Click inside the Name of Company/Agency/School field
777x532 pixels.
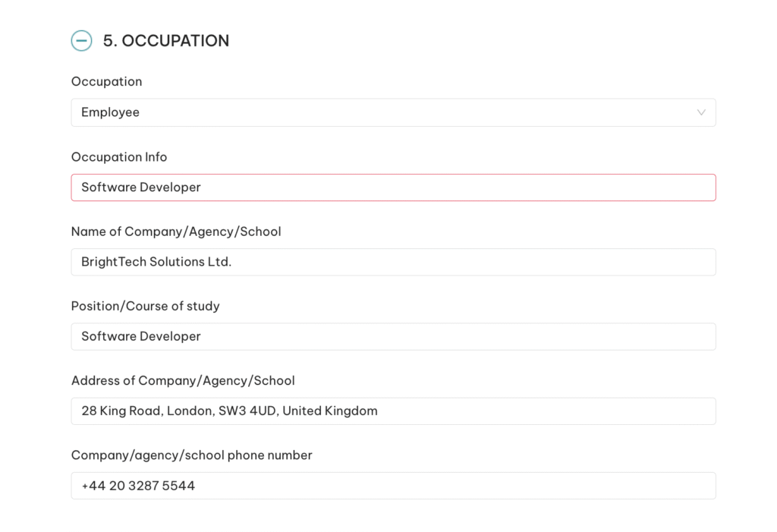coord(393,261)
